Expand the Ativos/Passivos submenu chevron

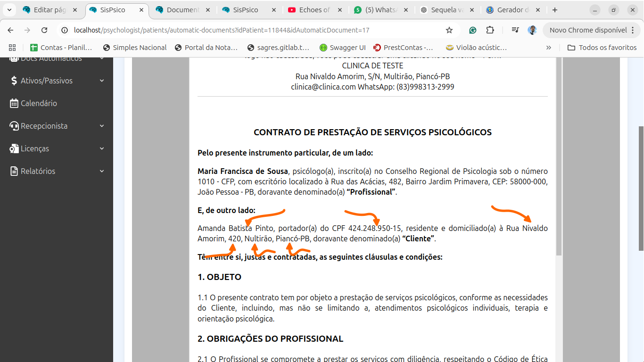pos(102,81)
